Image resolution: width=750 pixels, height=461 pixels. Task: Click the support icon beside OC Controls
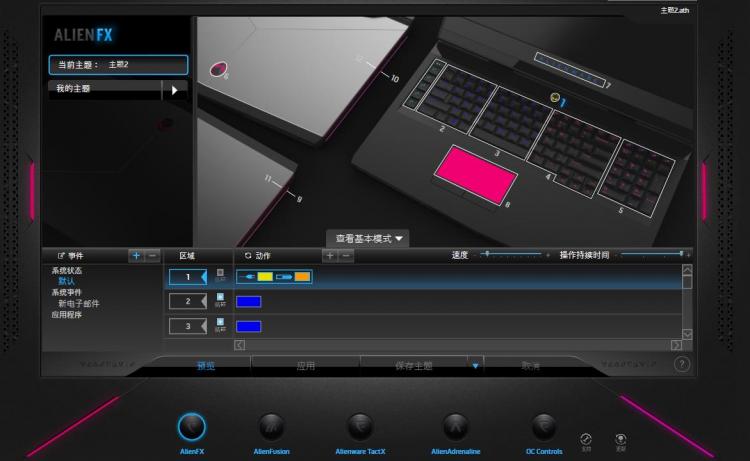pyautogui.click(x=586, y=441)
